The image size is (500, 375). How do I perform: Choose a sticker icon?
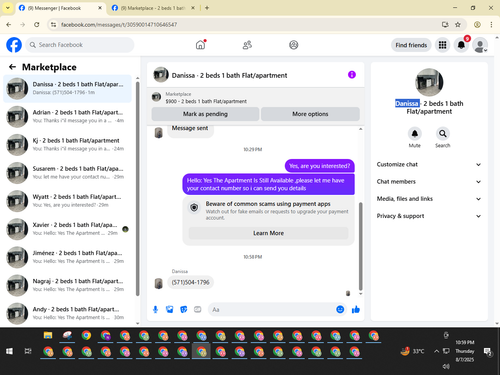(184, 310)
